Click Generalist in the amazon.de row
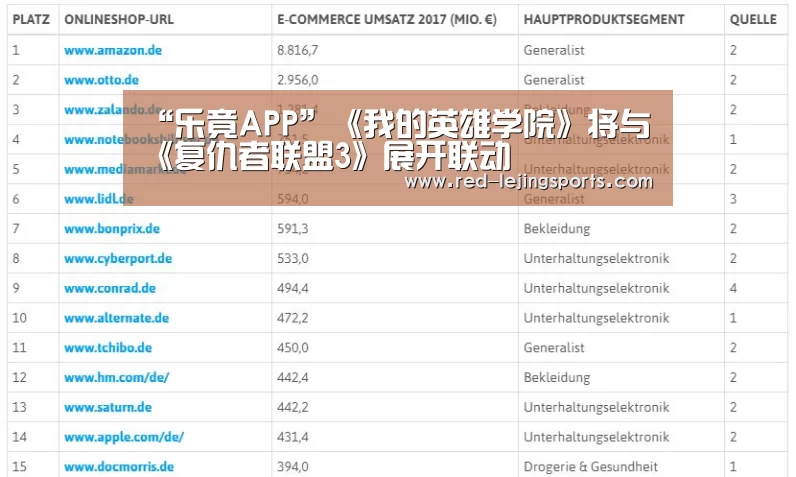The height and width of the screenshot is (477, 796). pos(554,50)
